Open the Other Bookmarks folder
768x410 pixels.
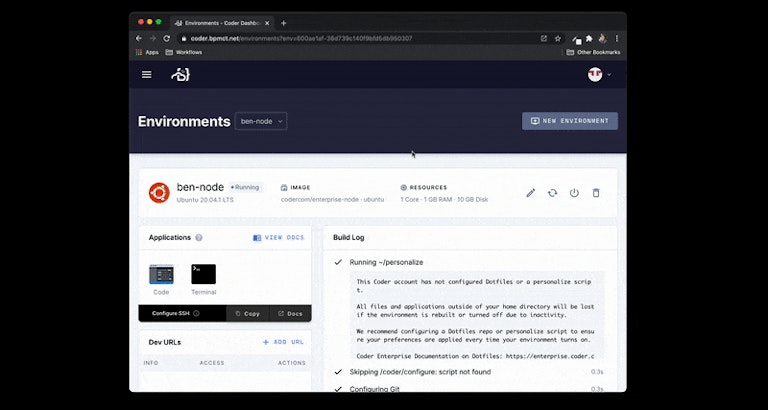pos(594,52)
